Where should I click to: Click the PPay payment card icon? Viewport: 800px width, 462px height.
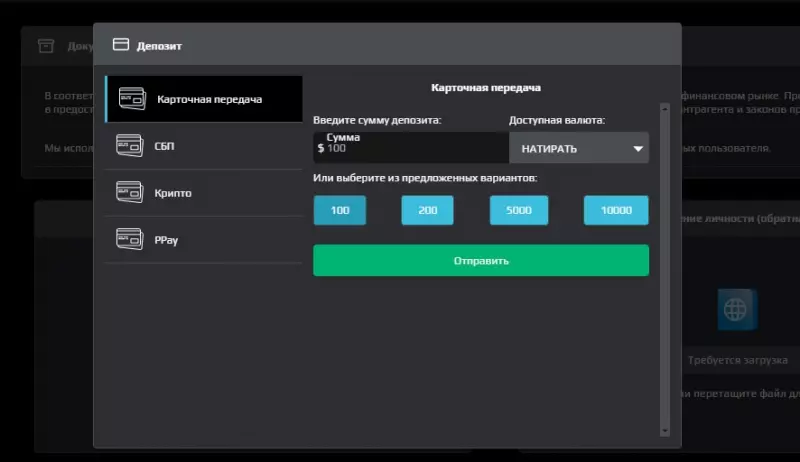(x=130, y=239)
